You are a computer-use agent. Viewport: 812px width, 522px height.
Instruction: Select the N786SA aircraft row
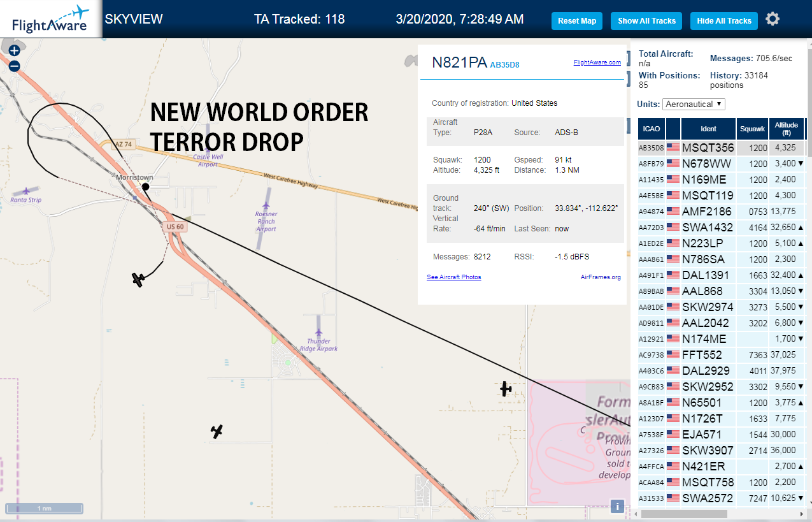click(722, 259)
